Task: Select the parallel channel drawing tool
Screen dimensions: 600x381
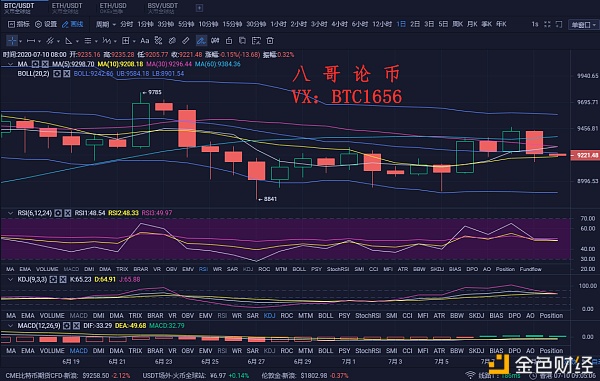Action: (x=50, y=41)
